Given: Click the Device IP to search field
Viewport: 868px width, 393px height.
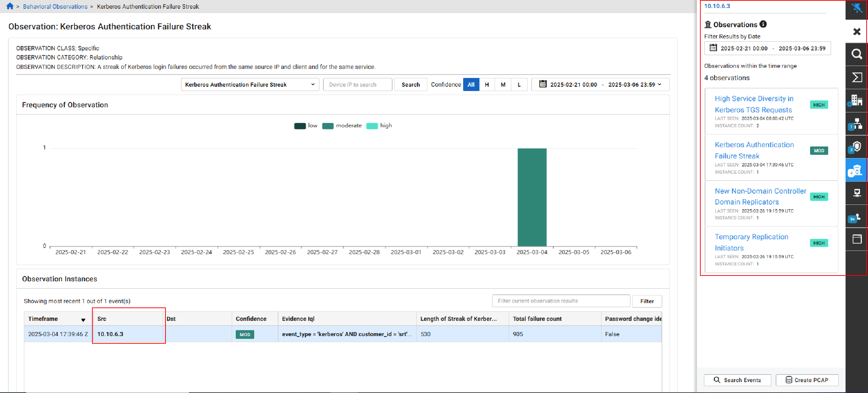Looking at the screenshot, I should (357, 84).
